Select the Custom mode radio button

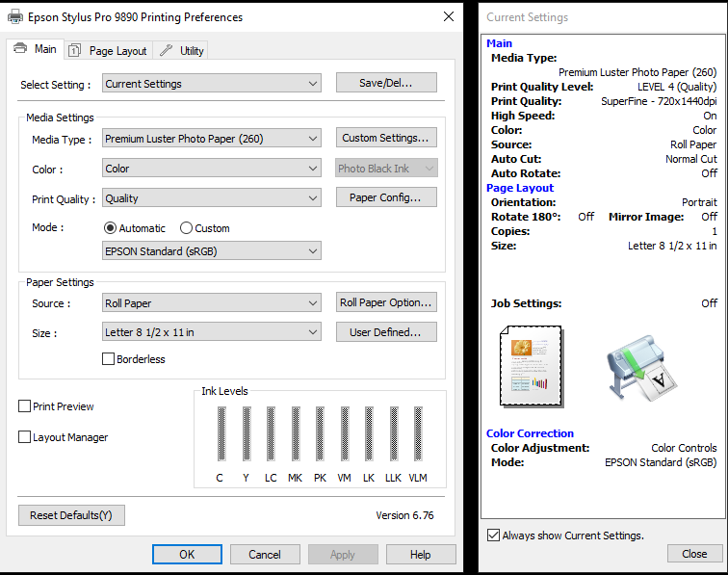click(186, 228)
